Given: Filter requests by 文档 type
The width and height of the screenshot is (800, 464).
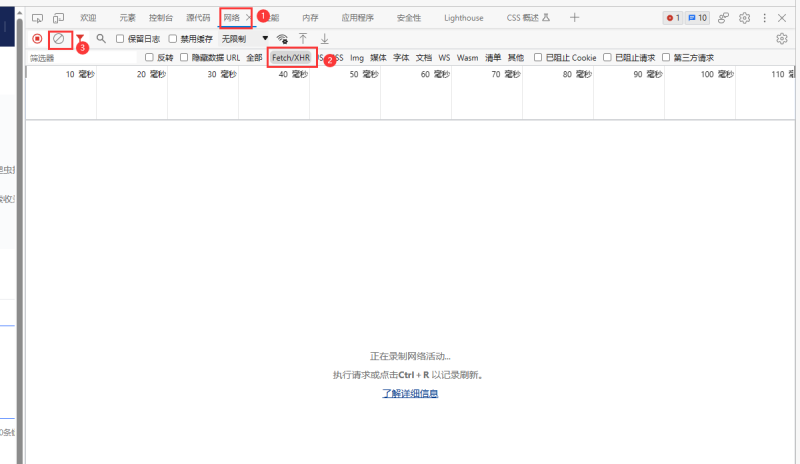Looking at the screenshot, I should [x=423, y=58].
